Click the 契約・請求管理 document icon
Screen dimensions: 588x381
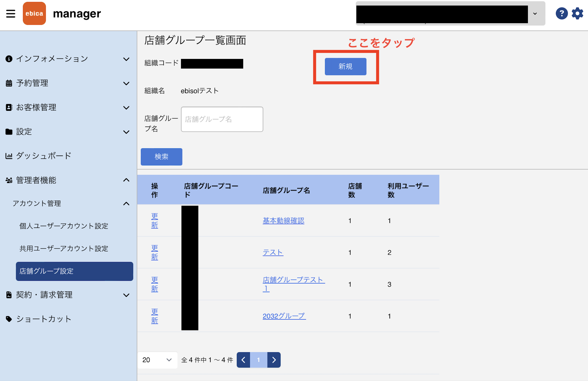(9, 295)
